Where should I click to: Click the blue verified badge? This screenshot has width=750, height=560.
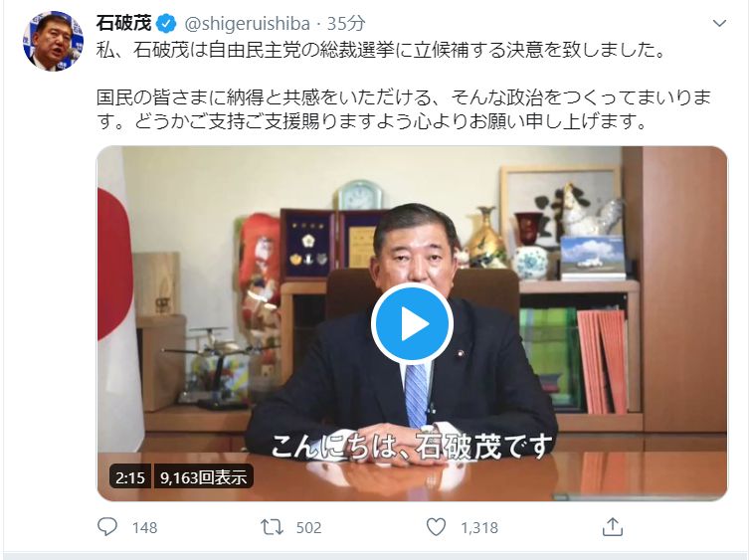(x=166, y=24)
